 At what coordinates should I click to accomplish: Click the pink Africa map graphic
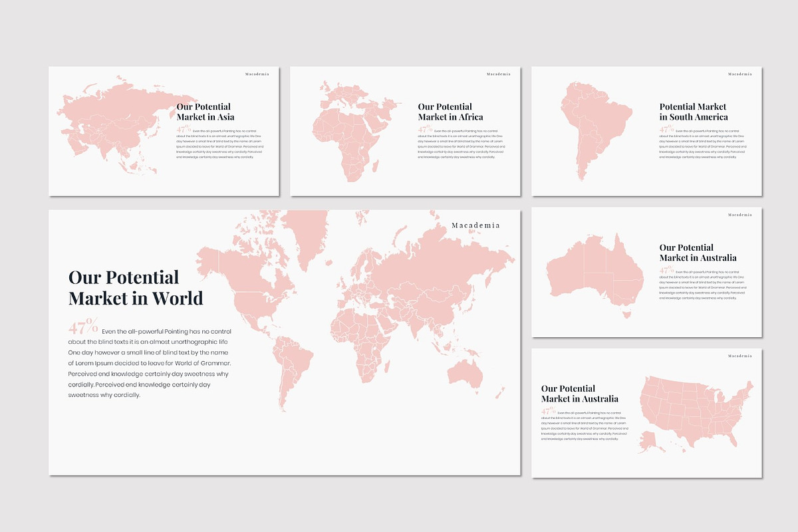(x=352, y=132)
